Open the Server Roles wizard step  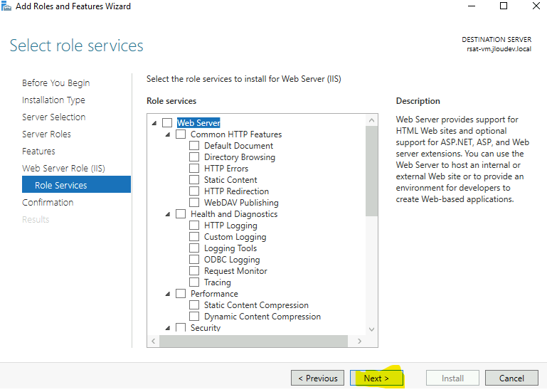46,134
